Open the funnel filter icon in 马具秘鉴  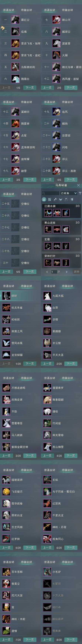(80, 193)
